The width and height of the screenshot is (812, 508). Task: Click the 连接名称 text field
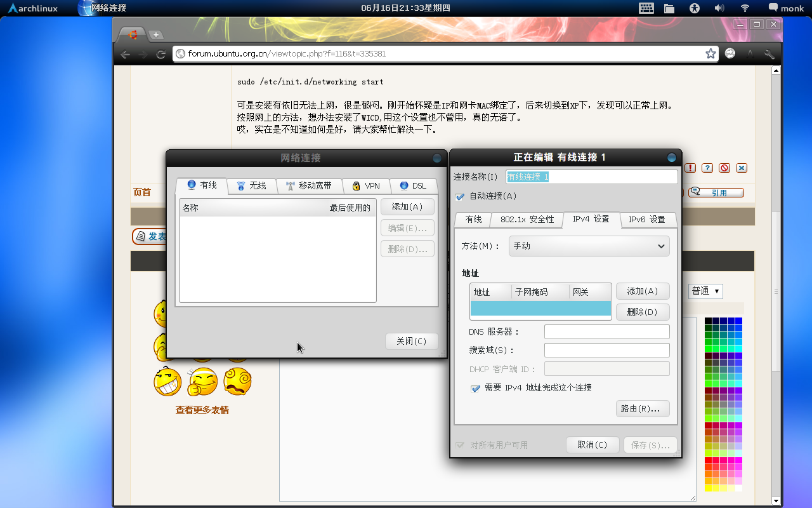(x=591, y=177)
